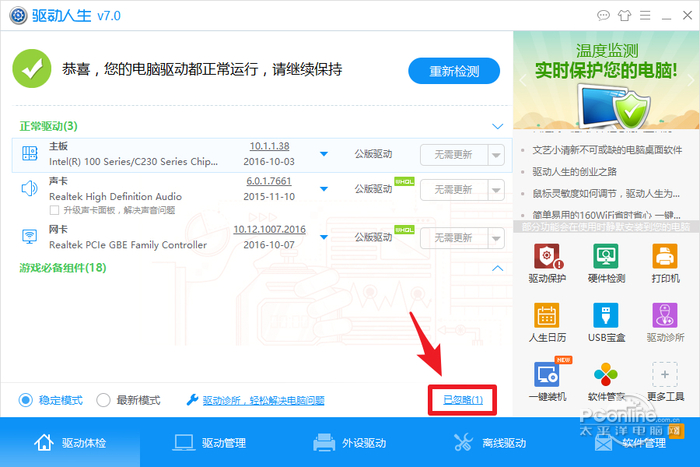The image size is (700, 467).
Task: Open version dropdown arrow for 网卡 driver
Action: (x=324, y=237)
